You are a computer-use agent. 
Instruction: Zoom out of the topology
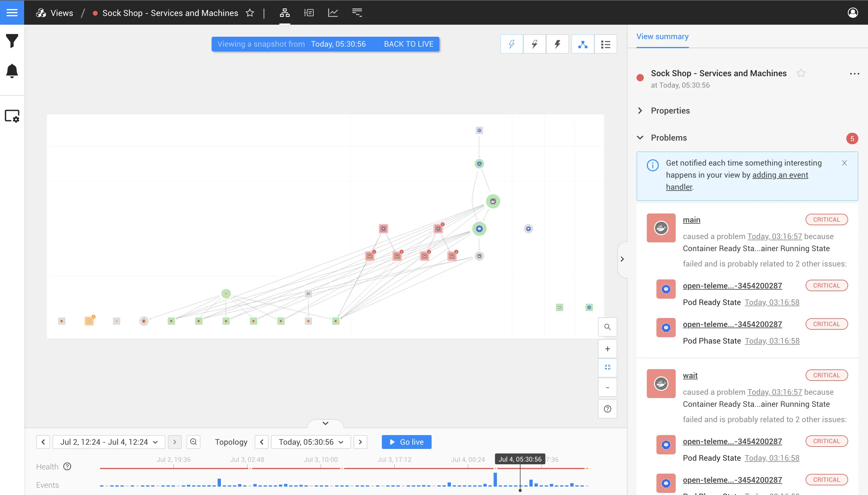tap(607, 388)
